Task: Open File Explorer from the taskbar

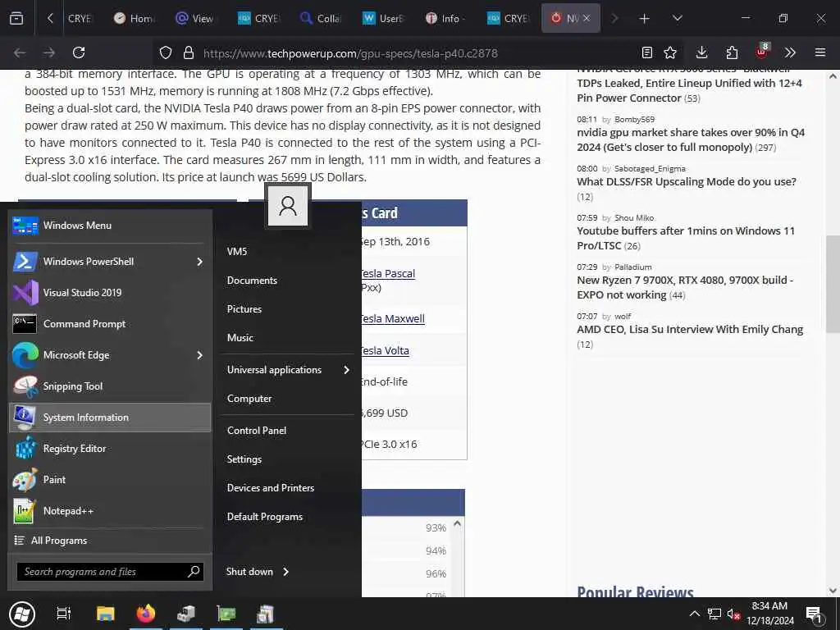Action: 106,614
